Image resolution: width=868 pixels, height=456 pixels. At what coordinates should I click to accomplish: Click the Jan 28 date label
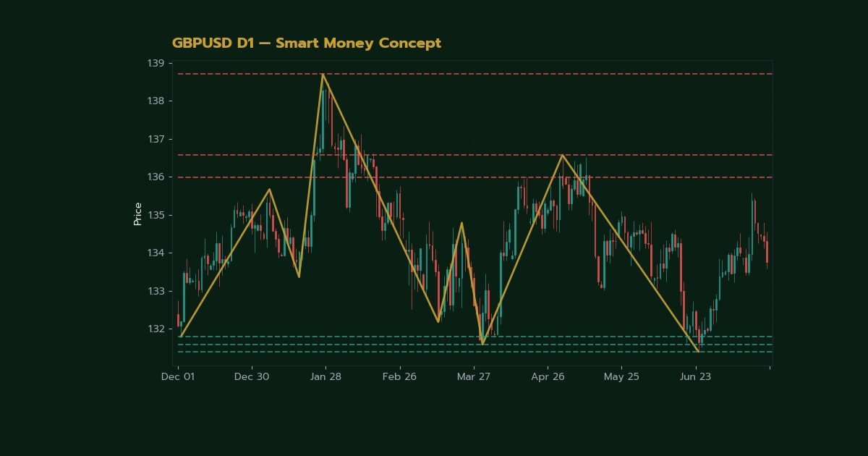pos(325,377)
